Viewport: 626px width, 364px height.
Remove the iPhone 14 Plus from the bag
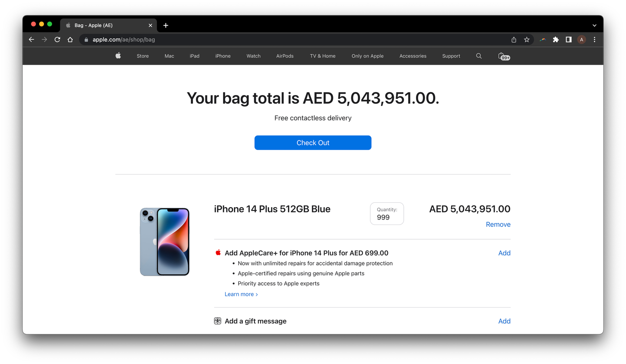[498, 225]
